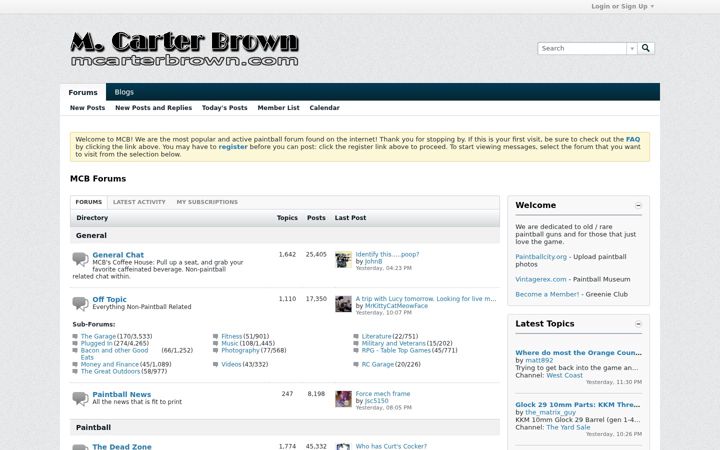Image resolution: width=720 pixels, height=450 pixels.
Task: Click the icon beside The Garage sub-forum
Action: click(x=75, y=337)
